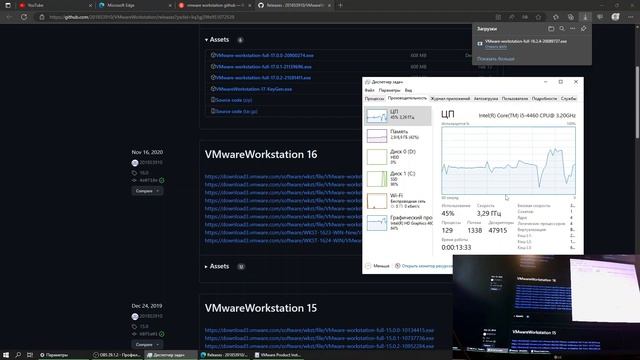Click Диспетчер задач taskbar button
640x360 pixels.
pyautogui.click(x=171, y=355)
